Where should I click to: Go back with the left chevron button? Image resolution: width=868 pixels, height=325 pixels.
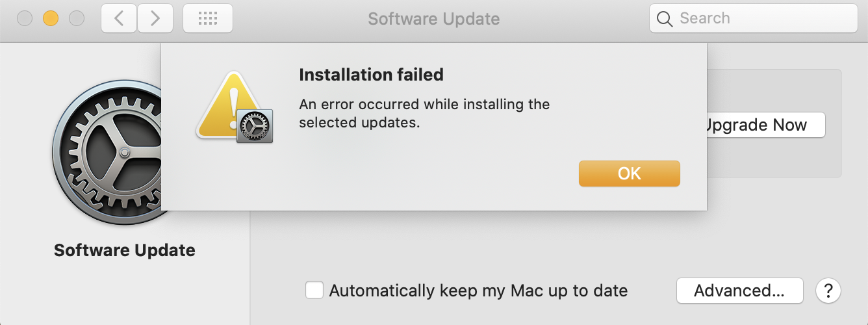coord(118,18)
